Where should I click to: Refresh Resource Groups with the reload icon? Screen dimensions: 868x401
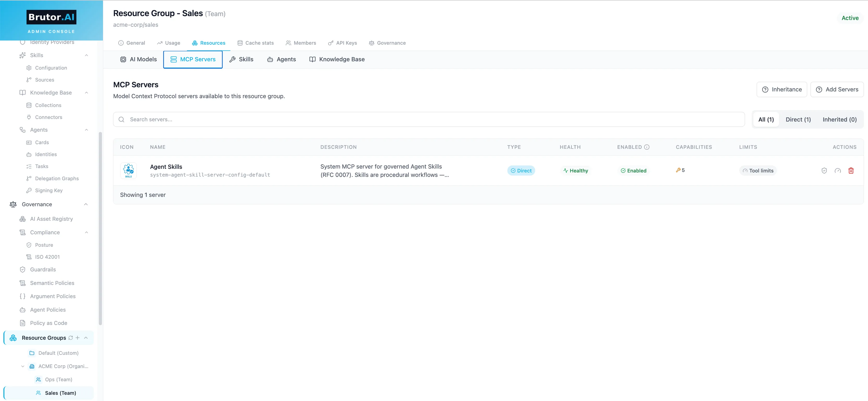[70, 338]
